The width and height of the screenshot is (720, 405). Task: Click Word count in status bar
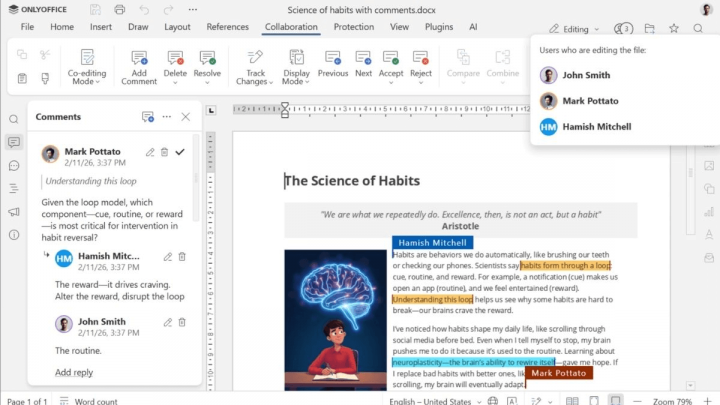click(x=89, y=401)
